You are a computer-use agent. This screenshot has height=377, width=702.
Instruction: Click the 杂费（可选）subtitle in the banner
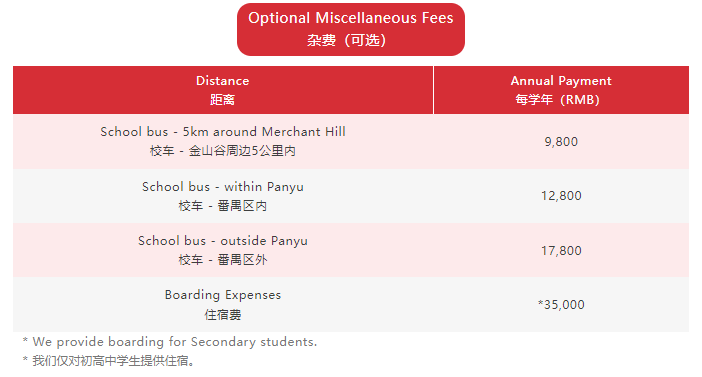coord(347,40)
